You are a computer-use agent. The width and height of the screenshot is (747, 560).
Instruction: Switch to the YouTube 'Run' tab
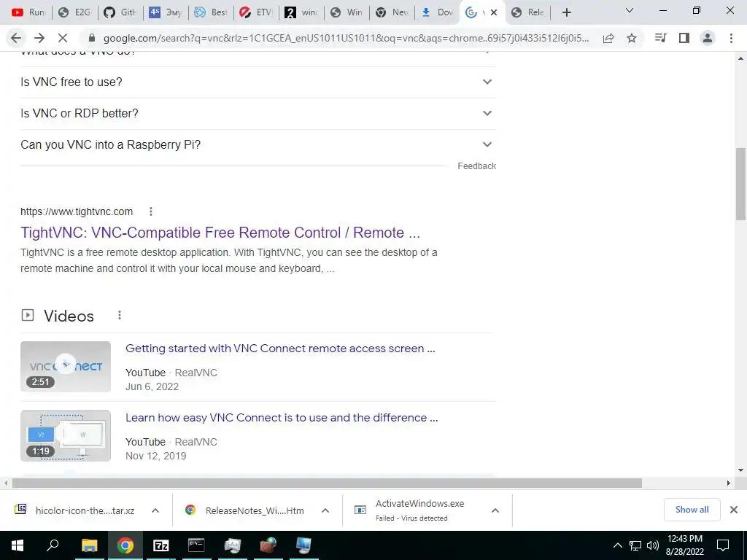tap(28, 12)
